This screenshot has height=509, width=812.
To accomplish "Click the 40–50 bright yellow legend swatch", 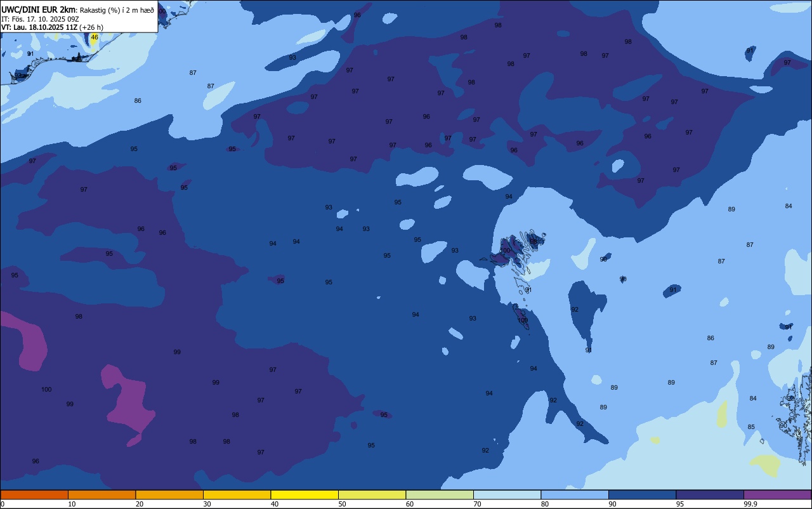I will (x=304, y=494).
